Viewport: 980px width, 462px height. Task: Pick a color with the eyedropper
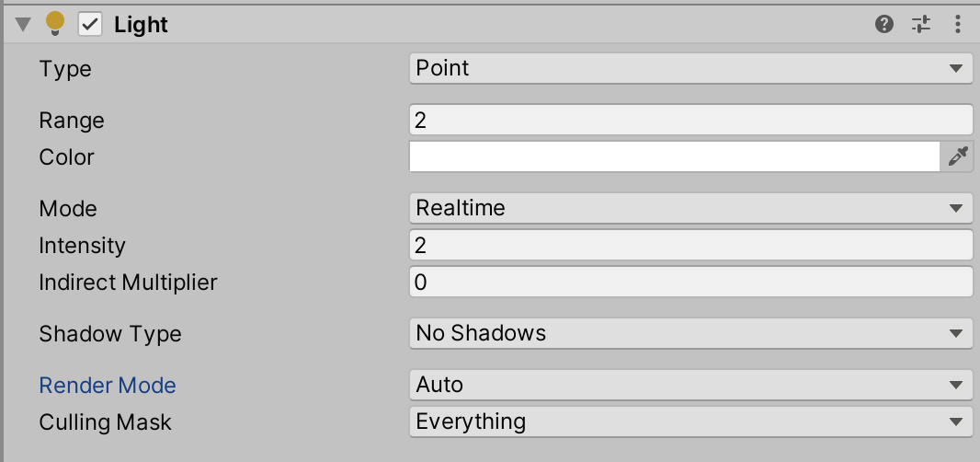pos(958,157)
